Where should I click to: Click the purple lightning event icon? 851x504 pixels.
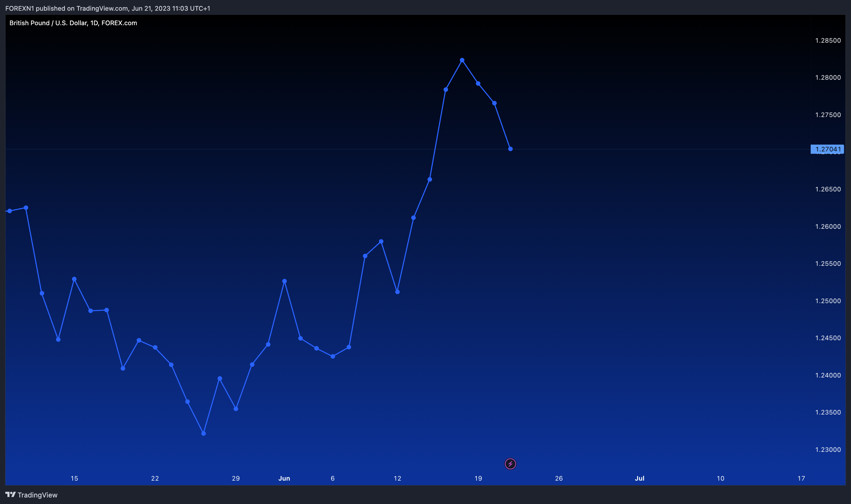pyautogui.click(x=510, y=464)
